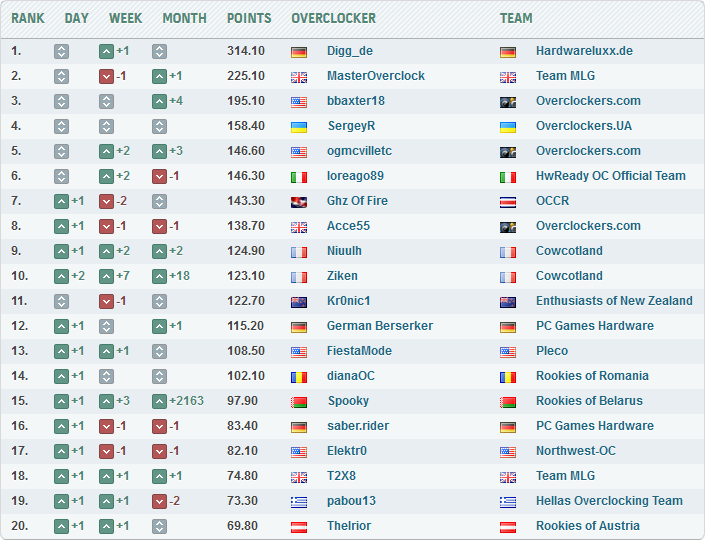The width and height of the screenshot is (705, 540).
Task: Sort by the MONTH column header
Action: pos(184,18)
